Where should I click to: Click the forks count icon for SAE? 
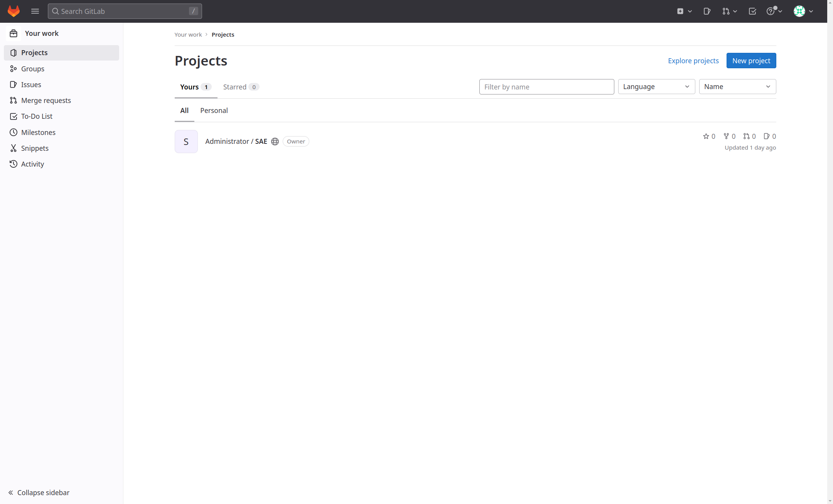(726, 136)
